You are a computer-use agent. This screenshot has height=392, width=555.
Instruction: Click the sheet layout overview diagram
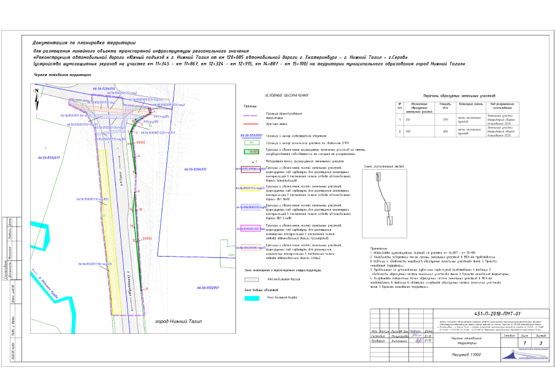pos(385,203)
